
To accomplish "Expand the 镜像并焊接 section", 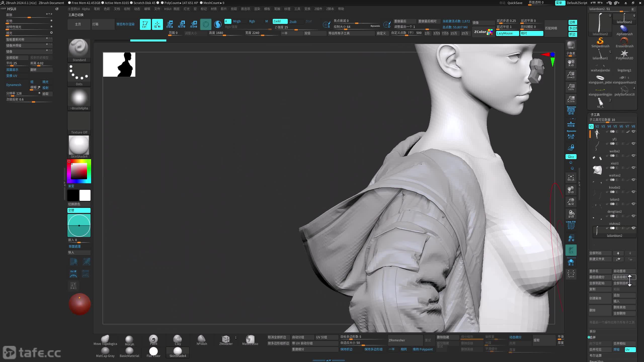I will 29,46.
